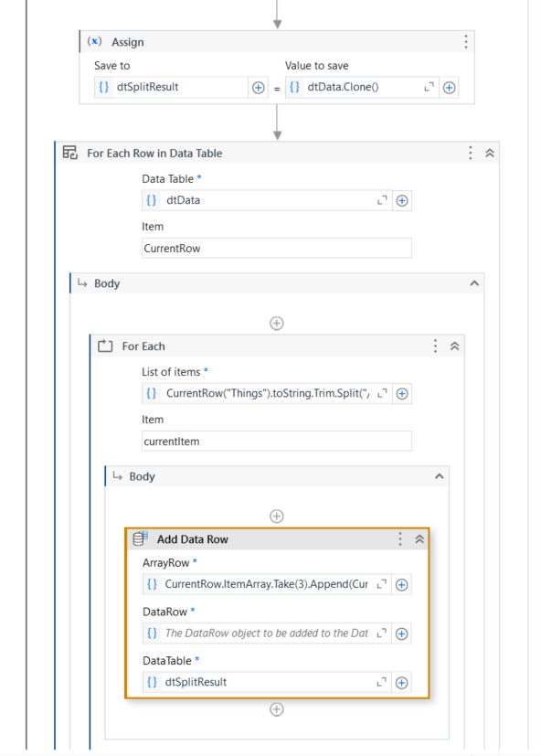Screen dimensions: 541x756
Task: Click the For Each loop activity icon
Action: (107, 346)
